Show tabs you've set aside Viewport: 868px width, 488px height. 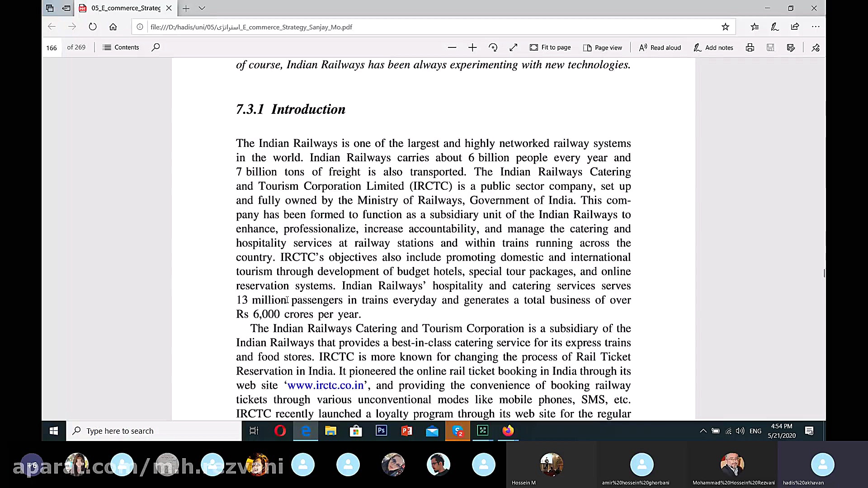(50, 8)
